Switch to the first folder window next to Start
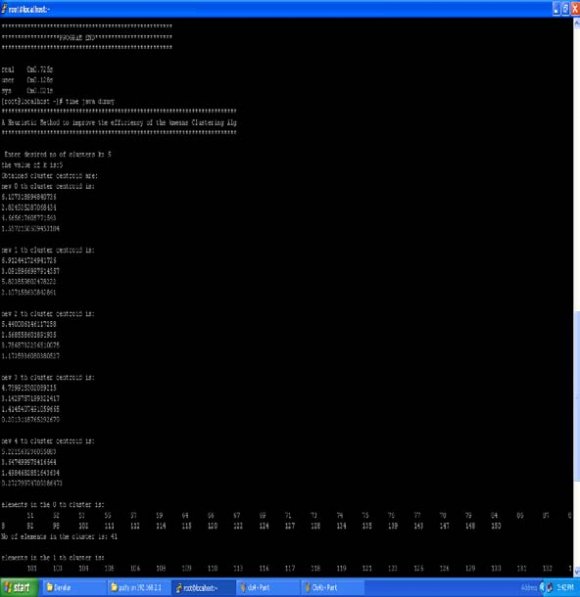This screenshot has height=597, width=580. 72,587
